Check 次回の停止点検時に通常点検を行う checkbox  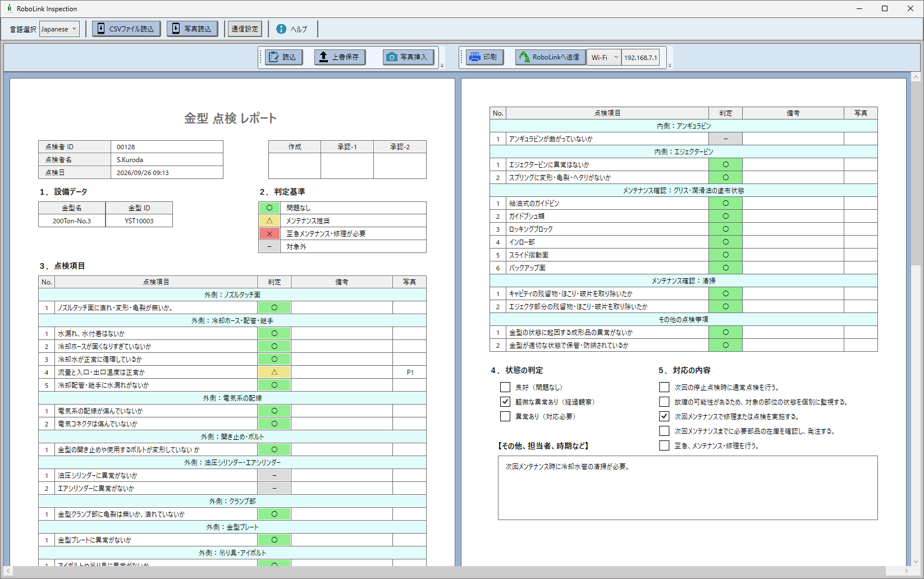[664, 387]
